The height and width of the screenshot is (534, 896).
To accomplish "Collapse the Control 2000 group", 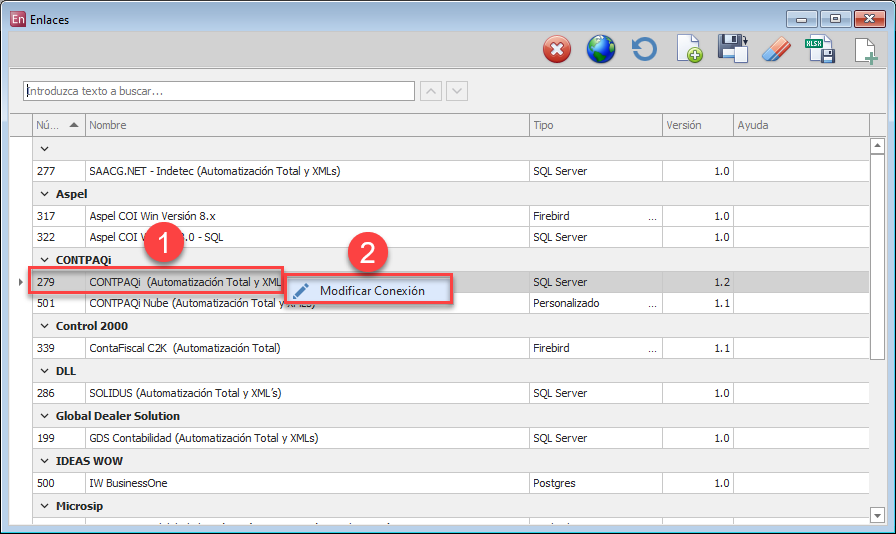I will pyautogui.click(x=45, y=326).
